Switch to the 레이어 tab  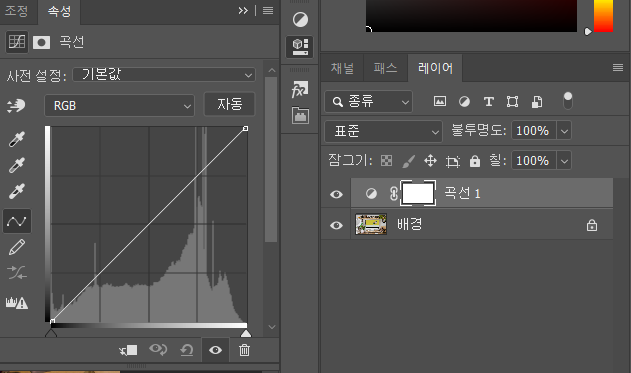tap(435, 68)
